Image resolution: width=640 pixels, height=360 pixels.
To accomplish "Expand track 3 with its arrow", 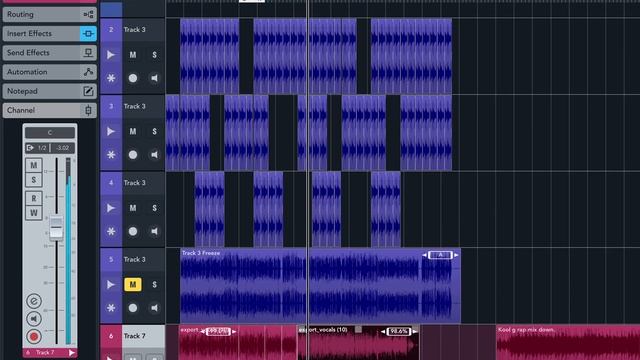I will pos(111,131).
